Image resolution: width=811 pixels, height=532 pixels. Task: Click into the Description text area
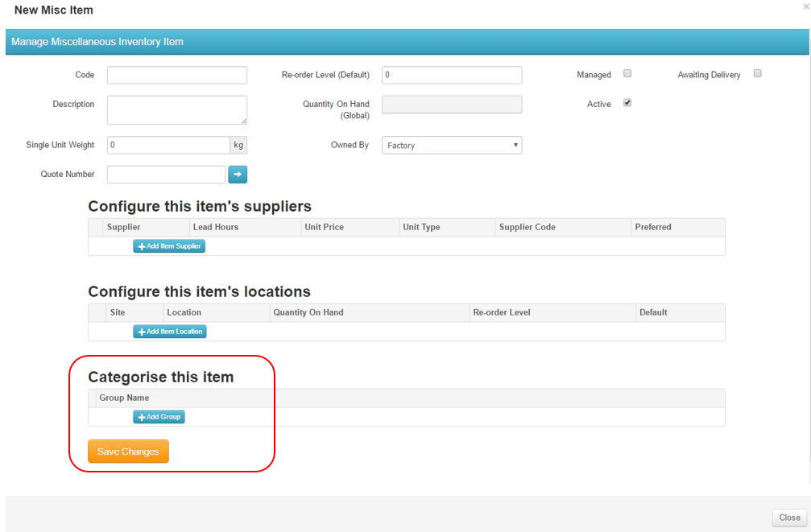click(177, 110)
